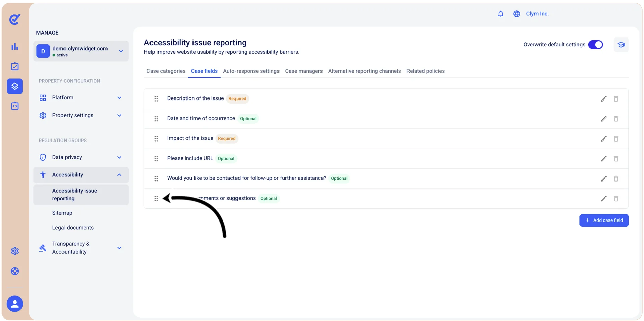The width and height of the screenshot is (644, 321).
Task: Delete the Impact of the issue field
Action: 616,138
